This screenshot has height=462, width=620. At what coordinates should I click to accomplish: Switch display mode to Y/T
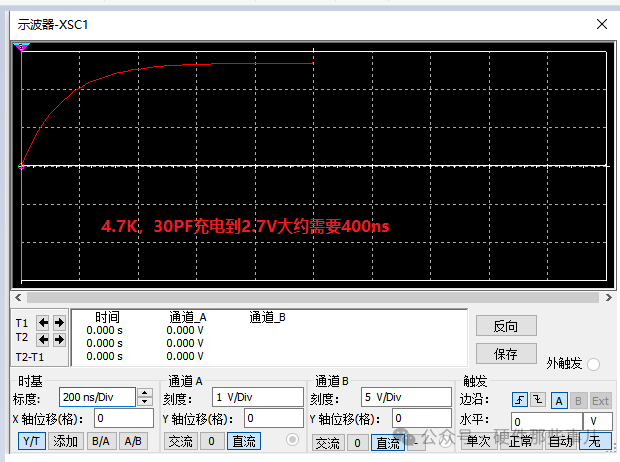pos(31,441)
